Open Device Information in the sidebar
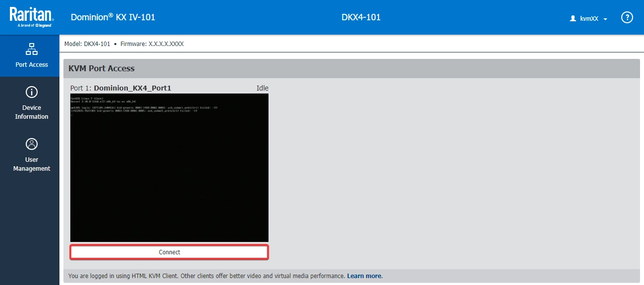The image size is (644, 285). tap(31, 103)
